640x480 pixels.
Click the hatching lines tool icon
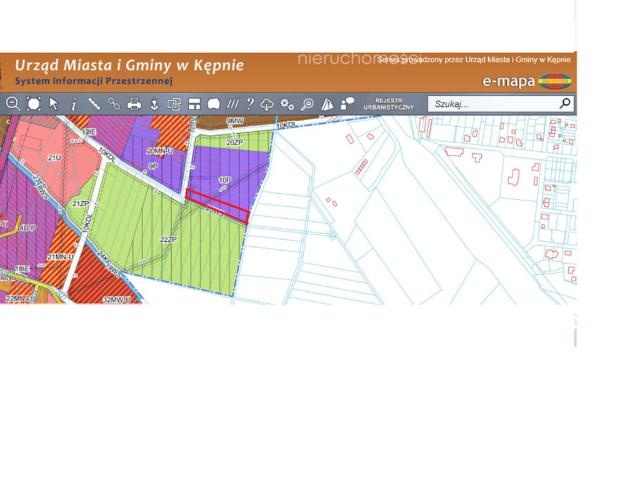pyautogui.click(x=232, y=104)
